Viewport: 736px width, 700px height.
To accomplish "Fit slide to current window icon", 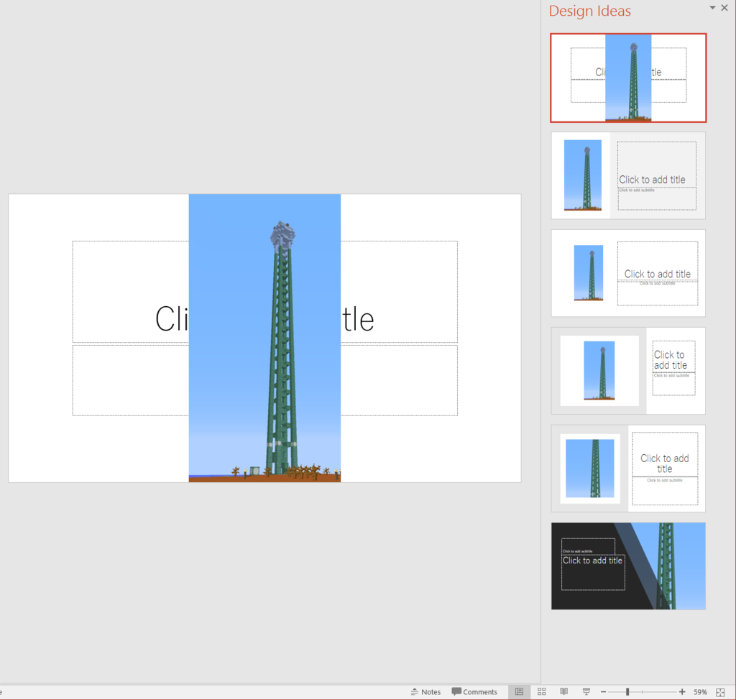I will (720, 692).
